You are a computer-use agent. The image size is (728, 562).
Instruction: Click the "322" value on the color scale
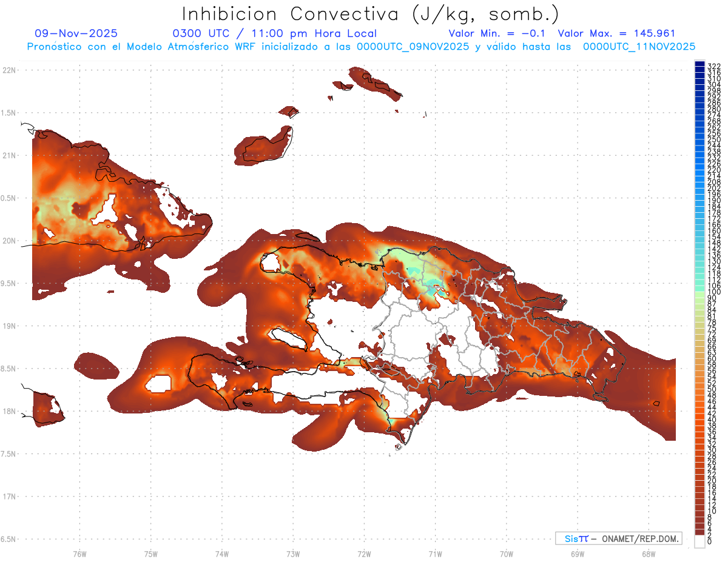(714, 66)
